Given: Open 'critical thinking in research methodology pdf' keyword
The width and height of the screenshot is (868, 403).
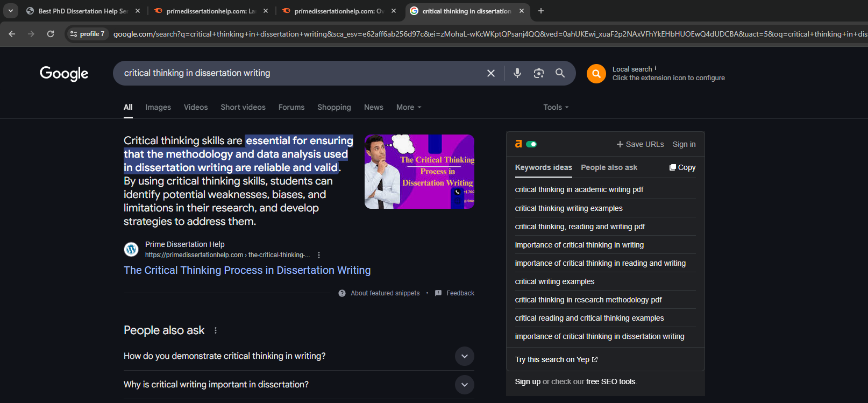Looking at the screenshot, I should 588,300.
